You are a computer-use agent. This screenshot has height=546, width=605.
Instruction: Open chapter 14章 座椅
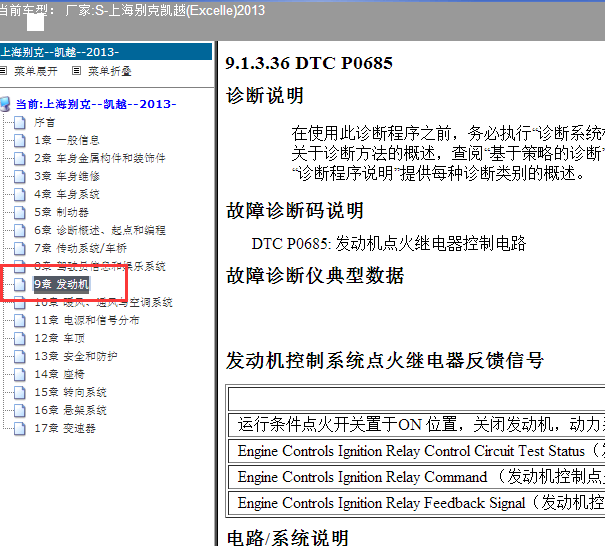click(x=59, y=374)
